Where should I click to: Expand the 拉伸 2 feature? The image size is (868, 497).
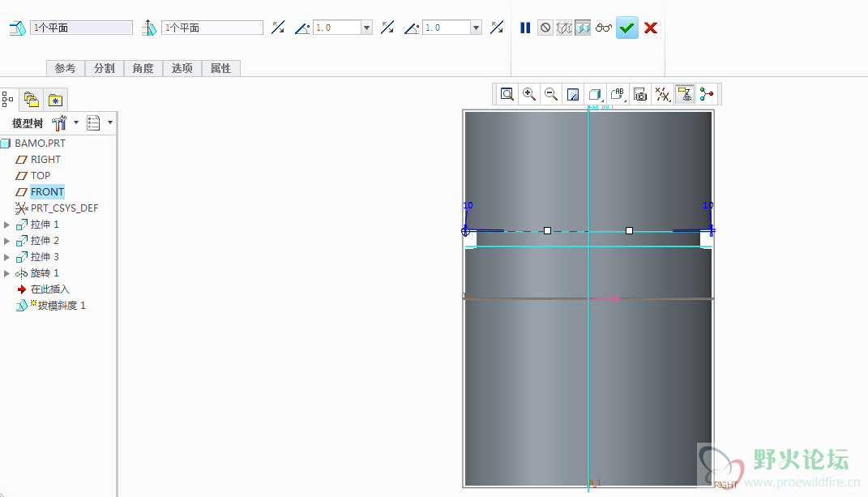pos(6,241)
